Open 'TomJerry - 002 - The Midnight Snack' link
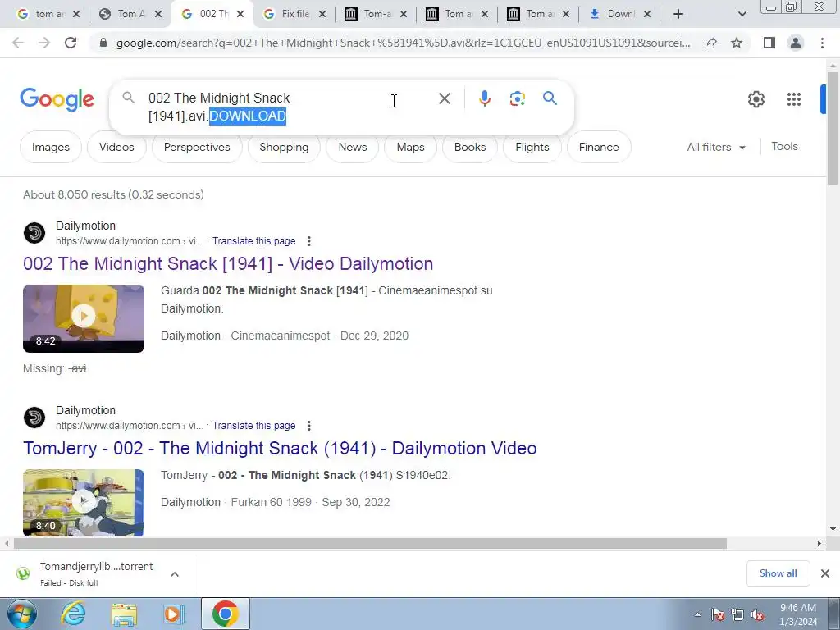The width and height of the screenshot is (840, 630). tap(280, 449)
